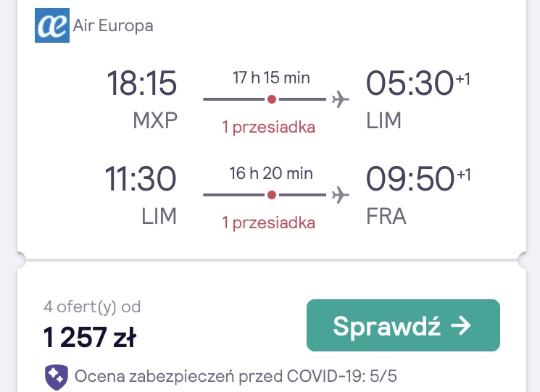Click the 16 h 20 min duration
540x392 pixels.
pos(271,173)
